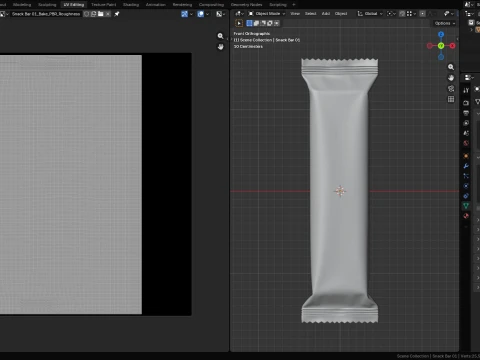
Task: Toggle UV editor overlays
Action: [x=201, y=14]
